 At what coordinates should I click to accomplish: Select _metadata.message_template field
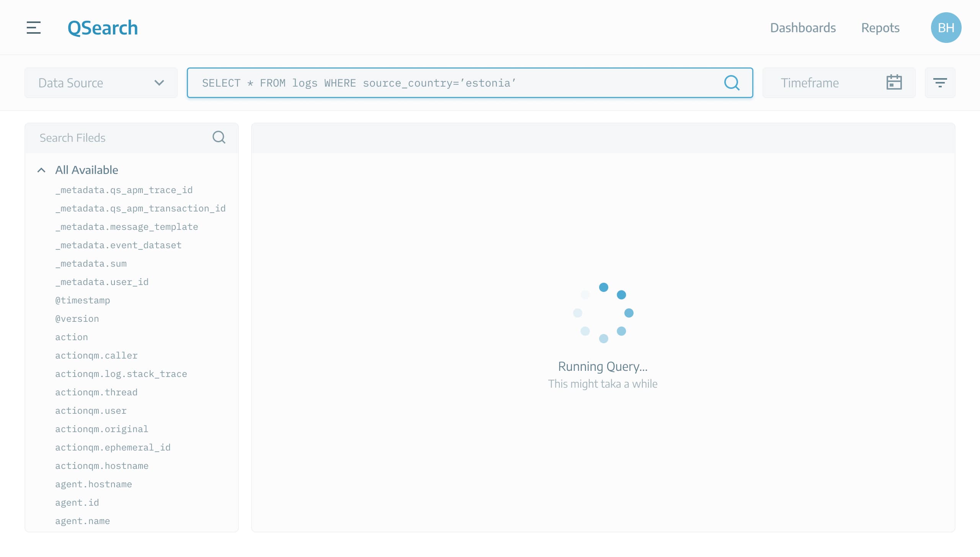tap(127, 227)
